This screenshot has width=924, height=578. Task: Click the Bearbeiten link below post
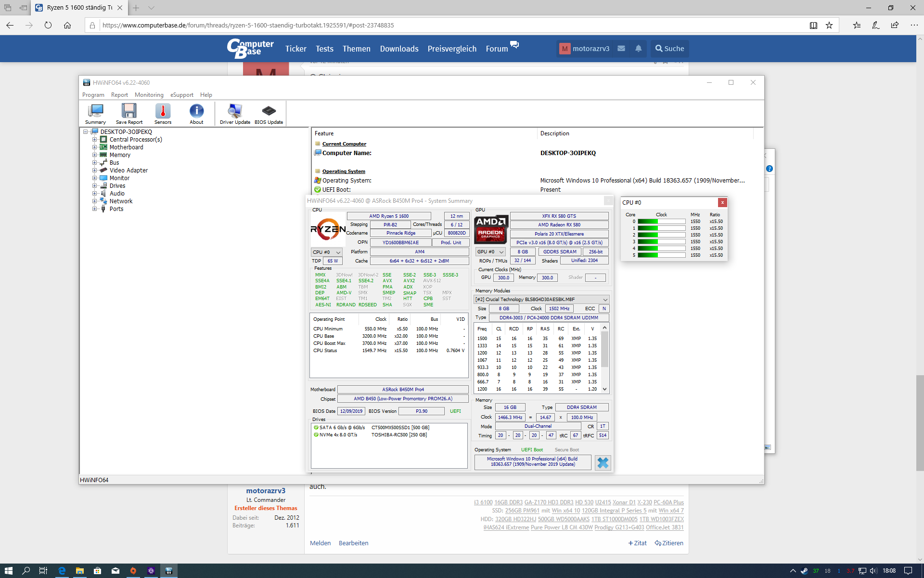(353, 543)
